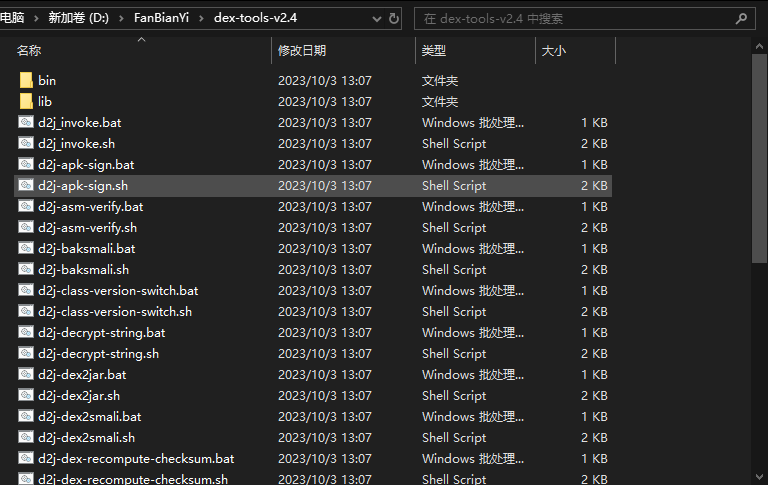Click the 文件夹 type of the bin row
Image resolution: width=768 pixels, height=485 pixels.
[x=440, y=80]
